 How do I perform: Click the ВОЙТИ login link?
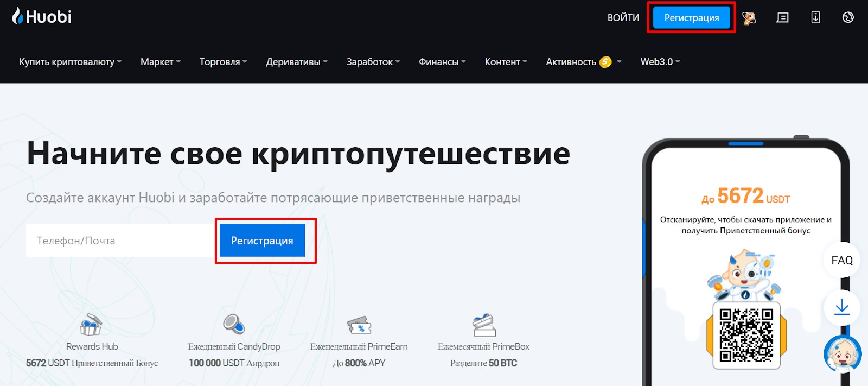pyautogui.click(x=623, y=18)
